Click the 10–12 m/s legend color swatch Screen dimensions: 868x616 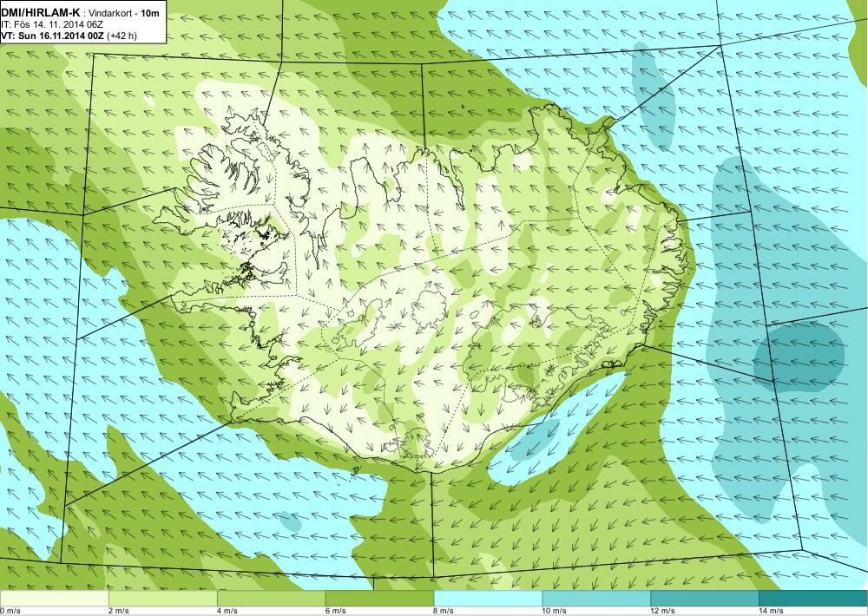click(597, 599)
